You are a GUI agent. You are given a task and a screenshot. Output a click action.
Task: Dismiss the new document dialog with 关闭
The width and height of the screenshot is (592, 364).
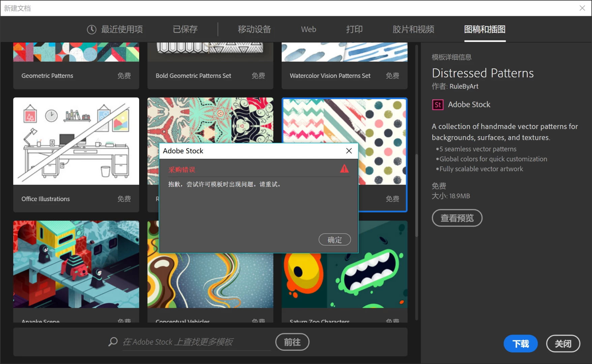point(563,343)
